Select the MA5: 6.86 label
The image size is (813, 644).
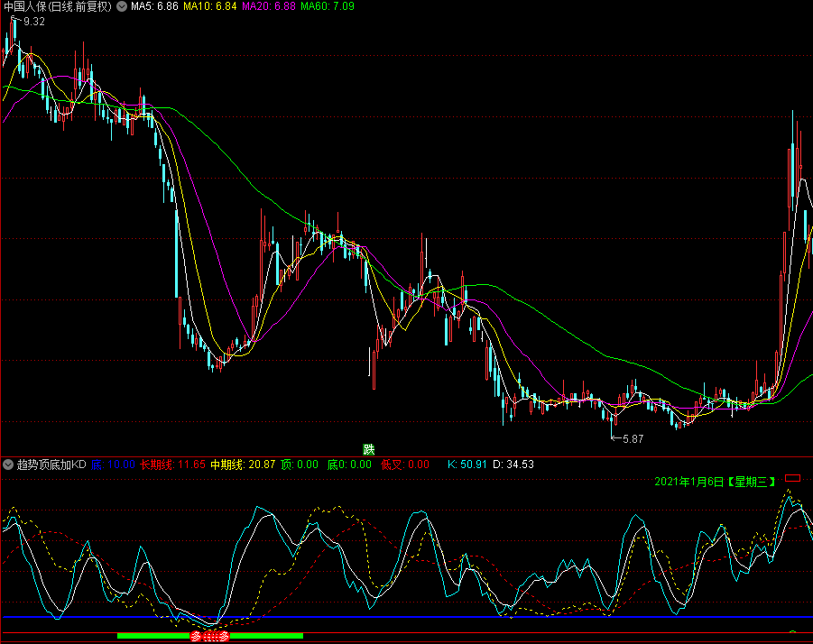(x=154, y=6)
